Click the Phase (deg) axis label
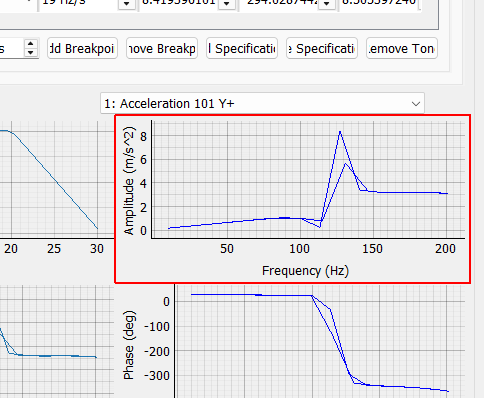Viewport: 484px width, 398px height. point(129,345)
